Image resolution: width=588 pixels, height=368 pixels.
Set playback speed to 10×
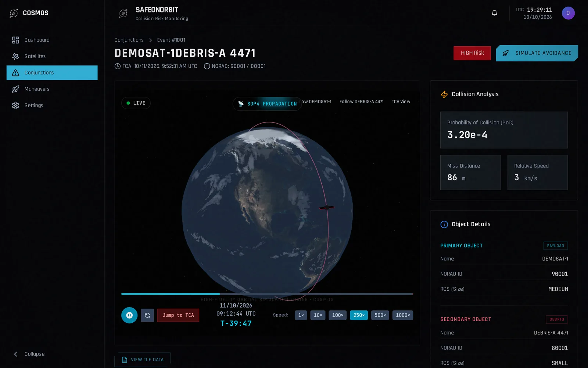click(318, 315)
